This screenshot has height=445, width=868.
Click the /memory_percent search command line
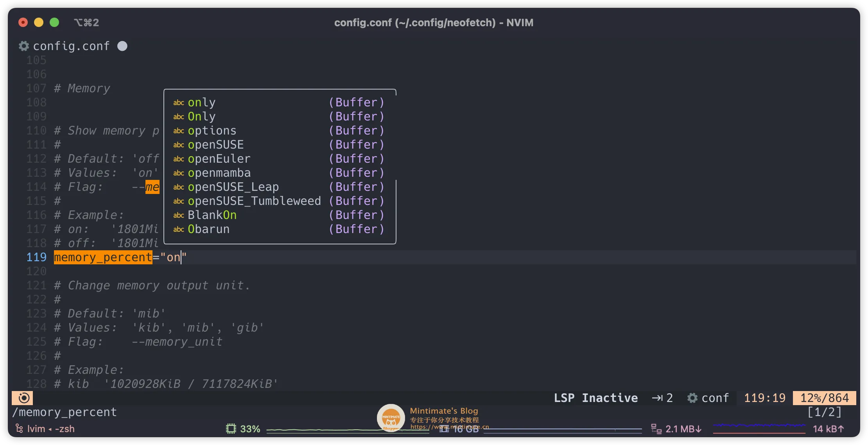point(65,412)
